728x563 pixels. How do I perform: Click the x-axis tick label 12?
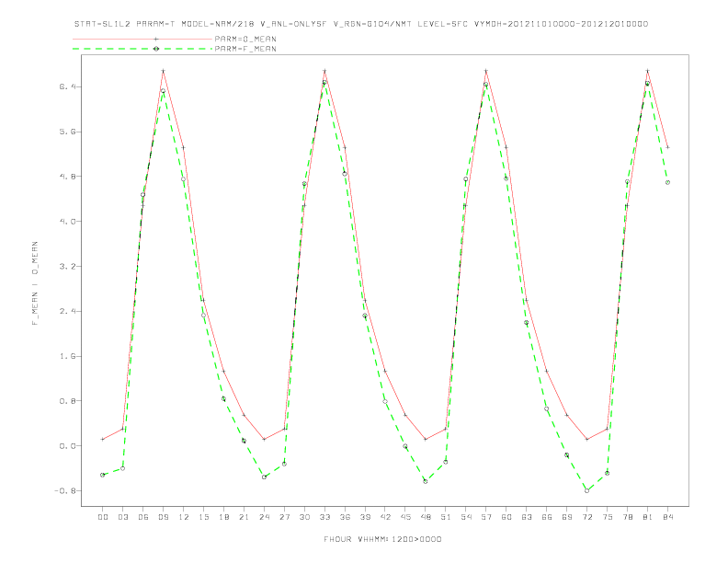coord(184,517)
